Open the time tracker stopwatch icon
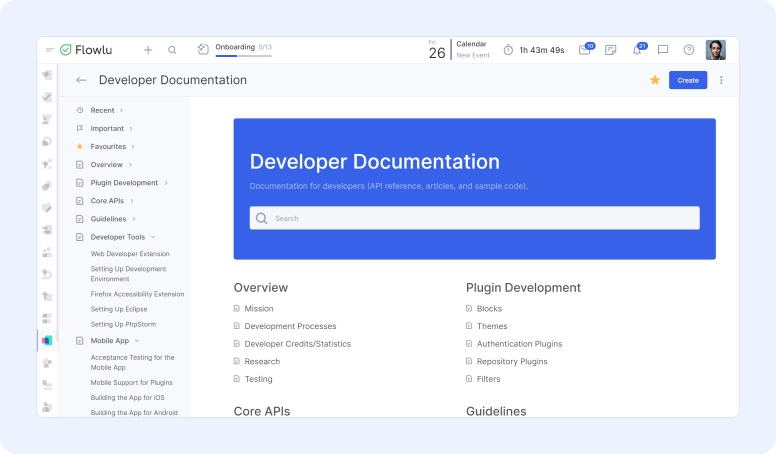 (x=508, y=50)
